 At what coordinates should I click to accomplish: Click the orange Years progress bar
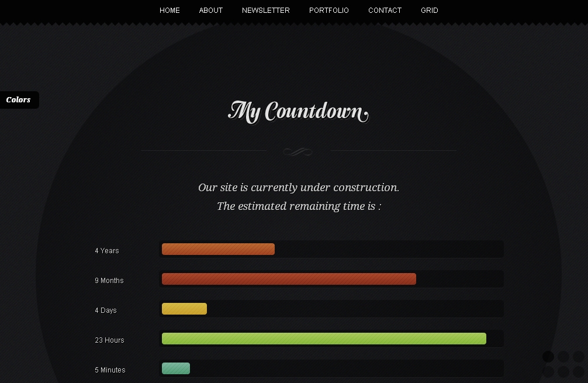point(218,250)
